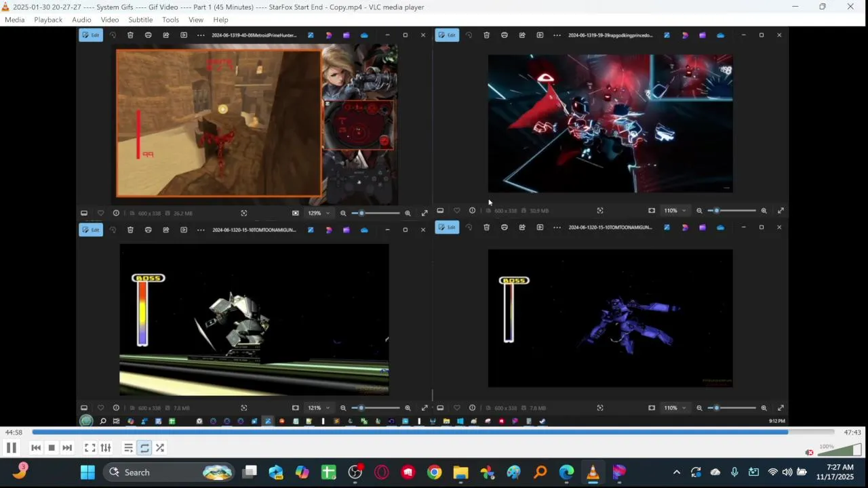Print image from MetroidPrimeHunter window
The image size is (868, 488).
(148, 35)
